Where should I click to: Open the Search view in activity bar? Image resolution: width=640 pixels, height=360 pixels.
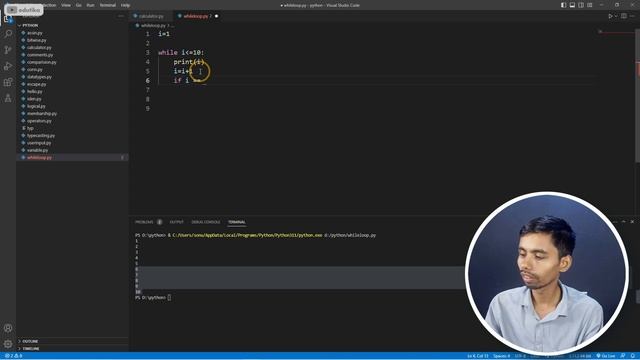(x=8, y=34)
